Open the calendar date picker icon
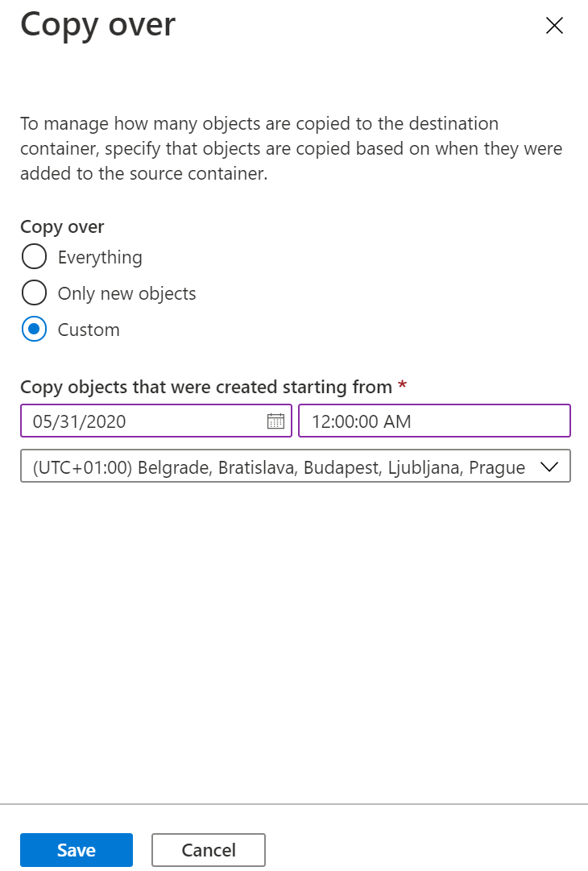 (x=275, y=421)
